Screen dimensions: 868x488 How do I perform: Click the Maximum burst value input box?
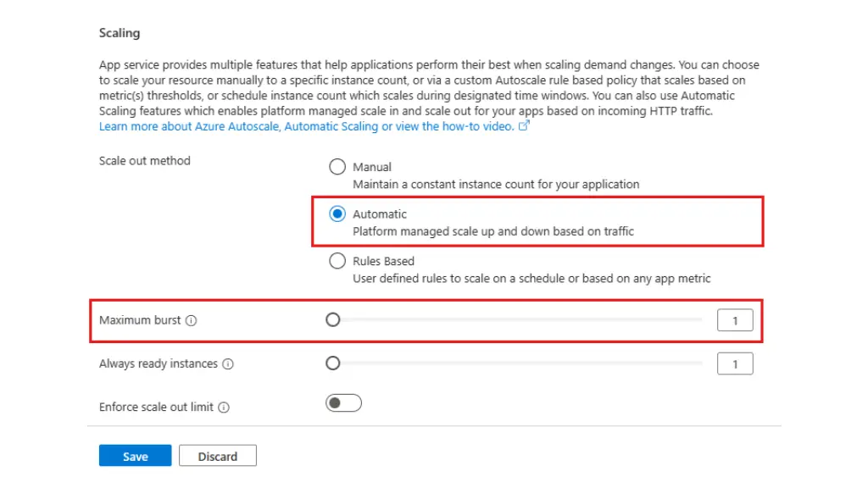735,320
